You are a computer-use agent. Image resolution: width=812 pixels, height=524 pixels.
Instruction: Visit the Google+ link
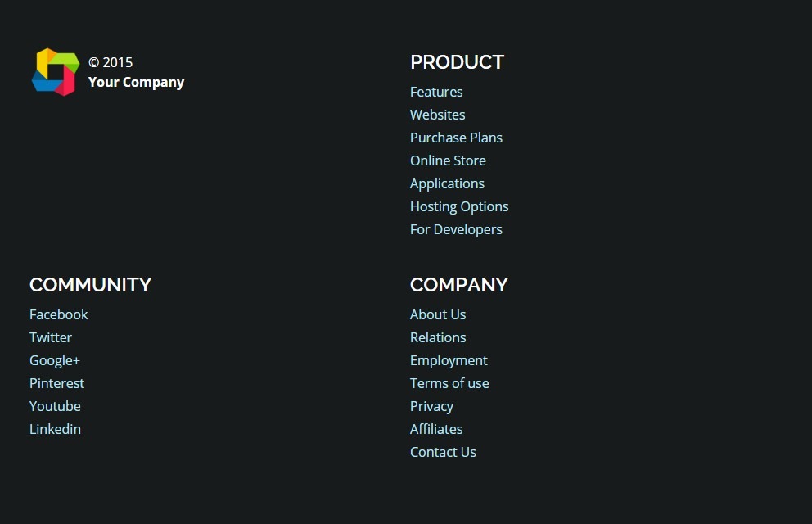coord(54,360)
